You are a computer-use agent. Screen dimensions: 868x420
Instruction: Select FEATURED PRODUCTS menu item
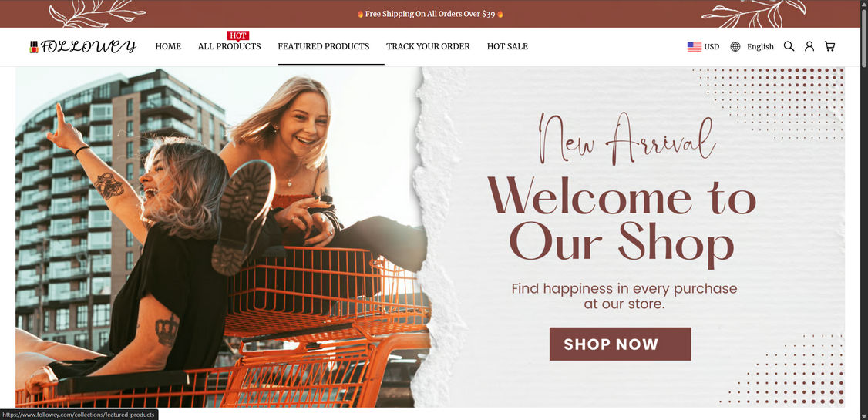click(323, 46)
